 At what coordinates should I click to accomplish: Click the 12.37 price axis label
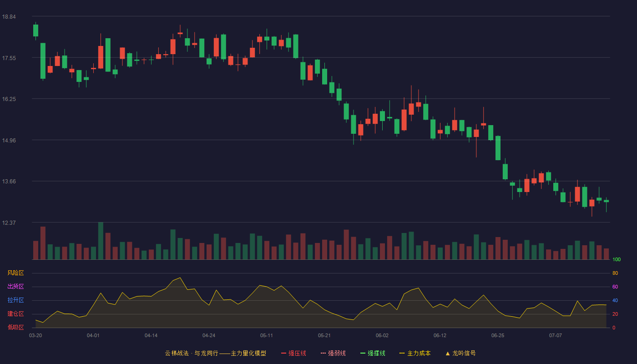9,223
